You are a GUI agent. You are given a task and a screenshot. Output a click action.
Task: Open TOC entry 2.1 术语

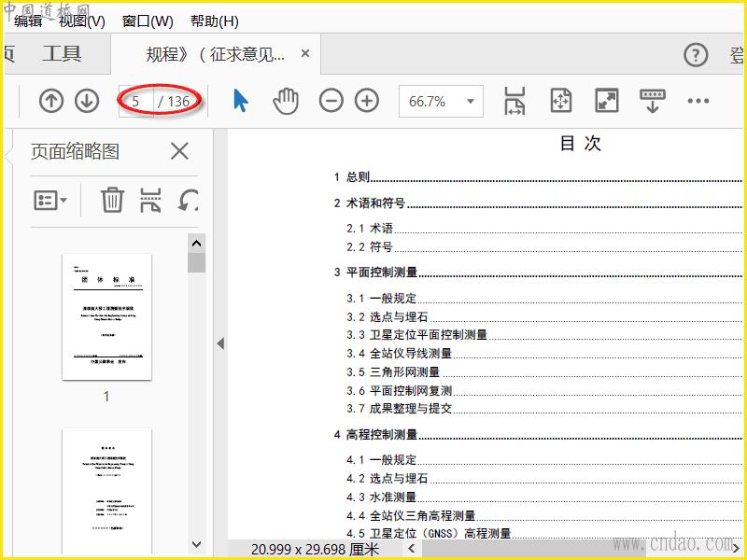544,228
